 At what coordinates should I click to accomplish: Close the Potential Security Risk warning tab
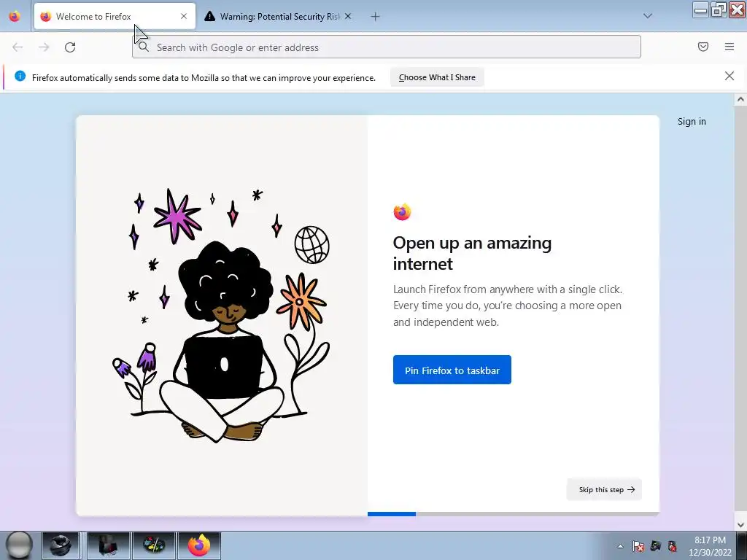click(348, 16)
